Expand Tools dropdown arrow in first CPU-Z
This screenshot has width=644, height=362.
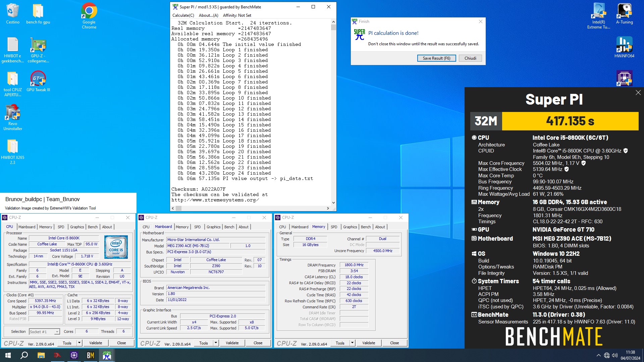79,343
